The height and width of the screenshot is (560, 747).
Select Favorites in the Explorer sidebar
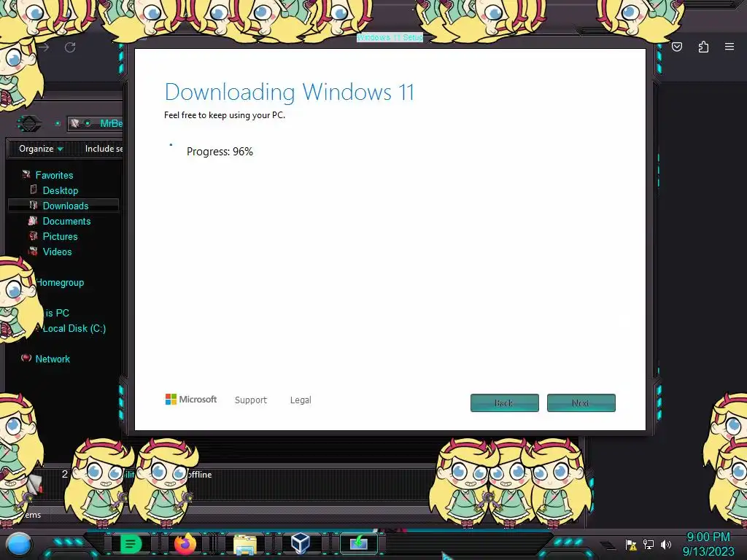point(54,175)
